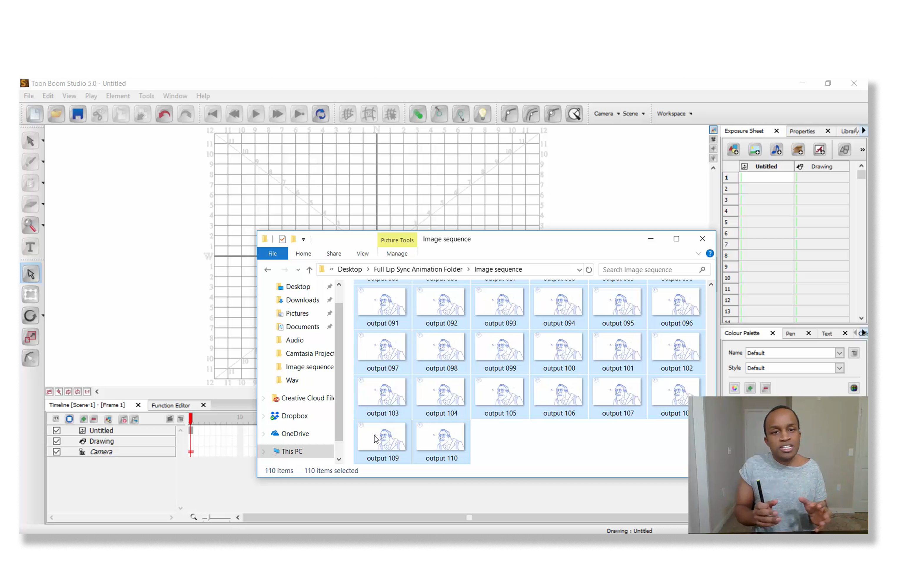Expand OneDrive in navigation pane
Screen dimensions: 911x588
(263, 434)
